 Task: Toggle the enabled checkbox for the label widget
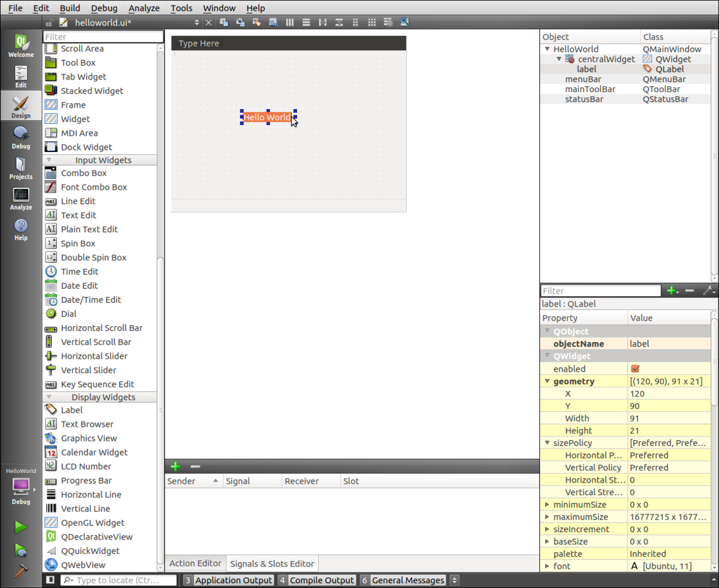[635, 368]
